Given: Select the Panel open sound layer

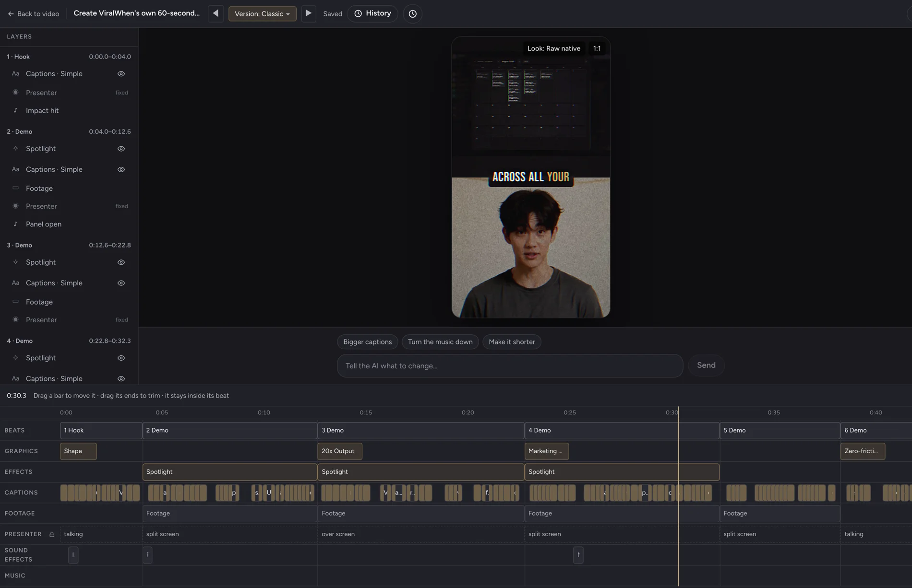Looking at the screenshot, I should coord(69,224).
